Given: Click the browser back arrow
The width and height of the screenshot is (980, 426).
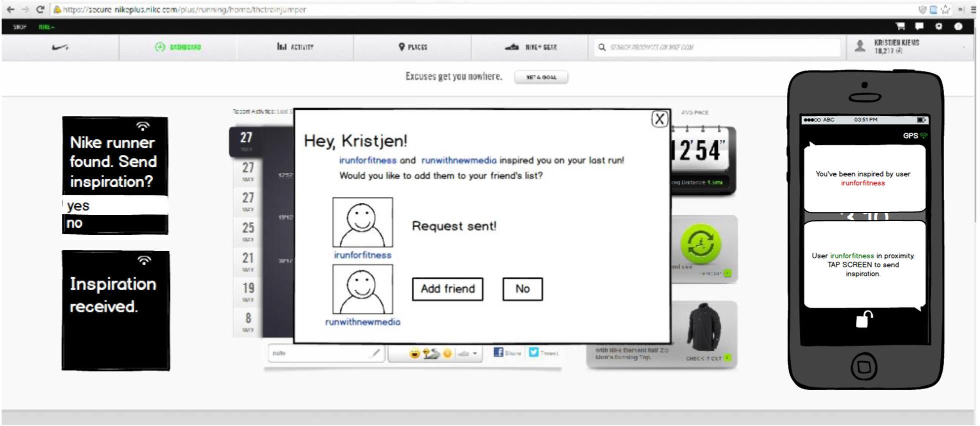Looking at the screenshot, I should click(x=10, y=9).
